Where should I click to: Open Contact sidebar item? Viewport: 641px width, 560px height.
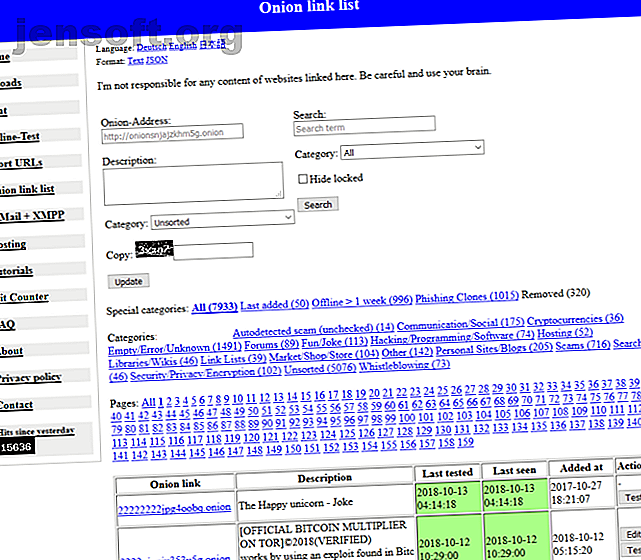click(x=16, y=405)
